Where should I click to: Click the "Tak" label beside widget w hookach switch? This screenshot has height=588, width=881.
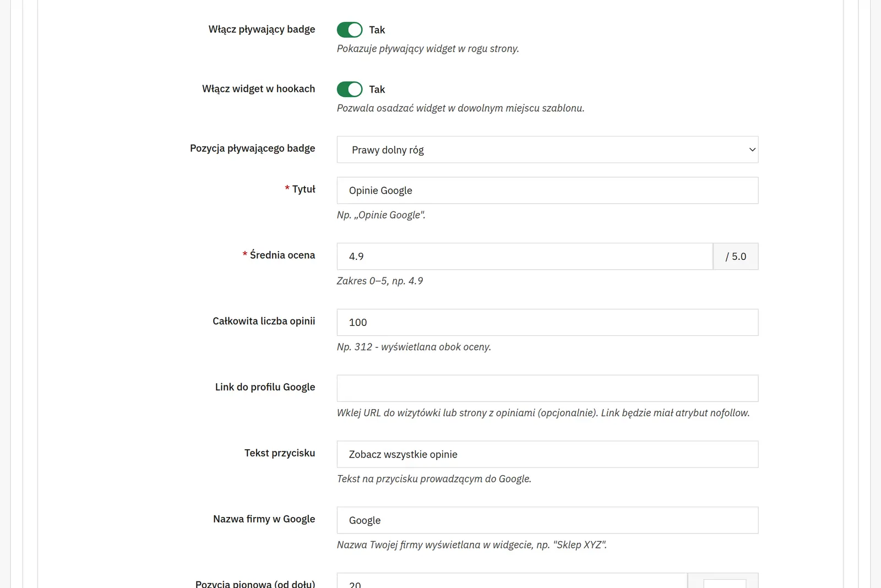pyautogui.click(x=377, y=89)
